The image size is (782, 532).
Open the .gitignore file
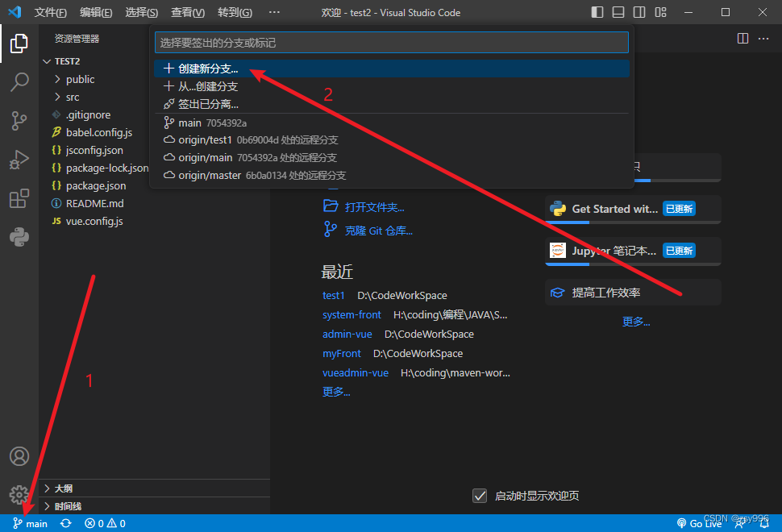pos(88,115)
